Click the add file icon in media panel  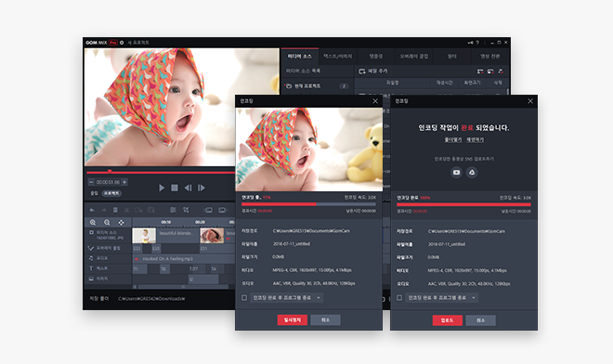[x=362, y=71]
